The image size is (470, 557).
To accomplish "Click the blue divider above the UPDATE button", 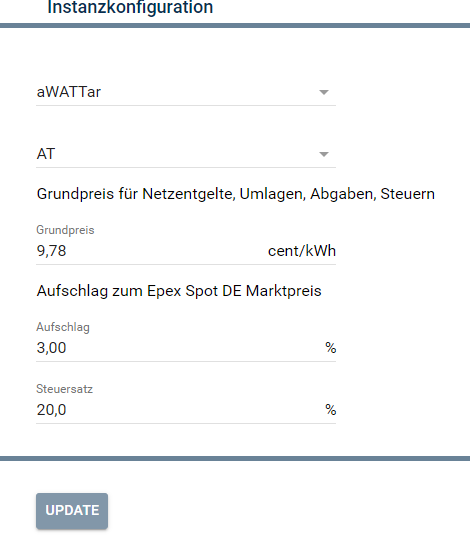I will click(x=235, y=459).
